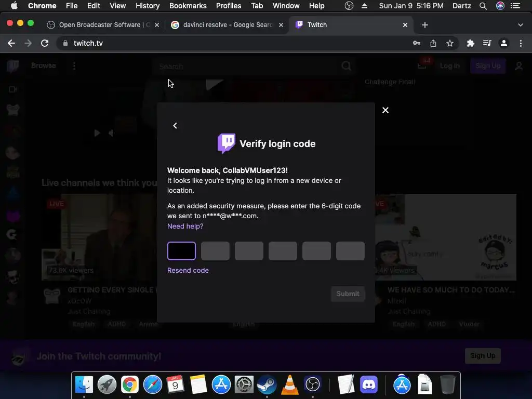Click the Submit button

(x=348, y=294)
